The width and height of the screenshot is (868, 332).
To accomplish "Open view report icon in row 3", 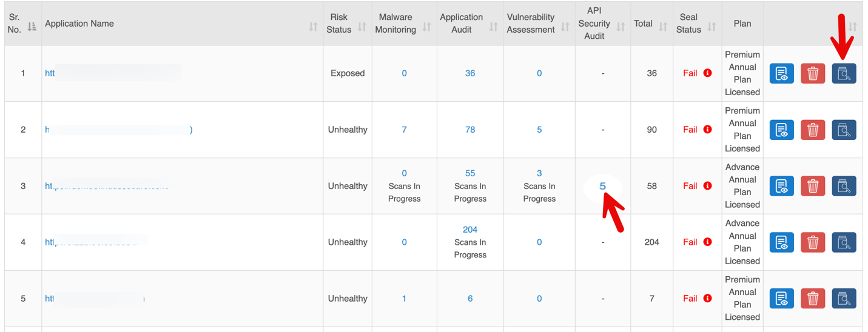I will [781, 186].
